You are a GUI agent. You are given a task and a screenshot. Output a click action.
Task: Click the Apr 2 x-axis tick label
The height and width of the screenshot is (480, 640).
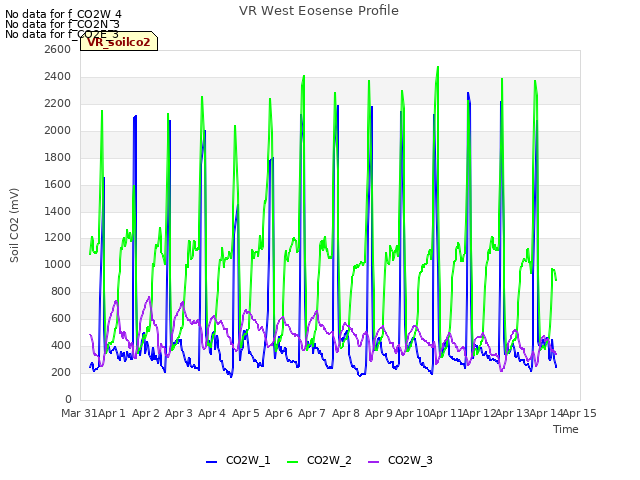click(x=145, y=413)
